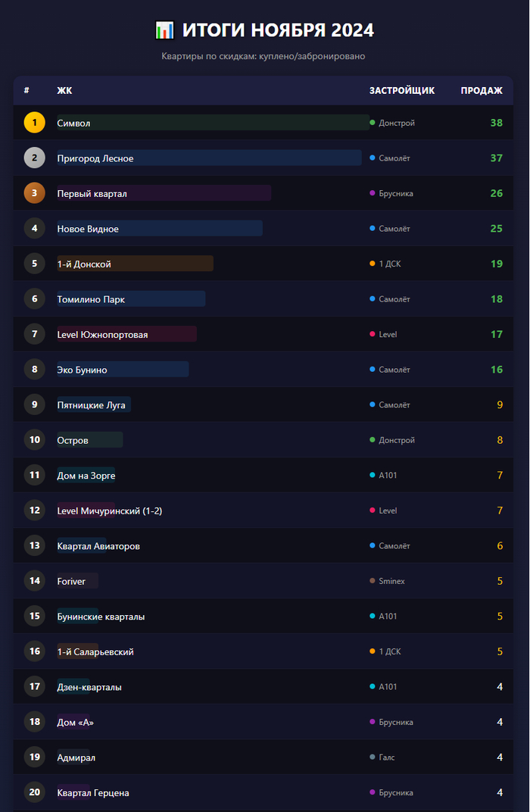
Task: Click the gold rank 1 badge
Action: (34, 123)
